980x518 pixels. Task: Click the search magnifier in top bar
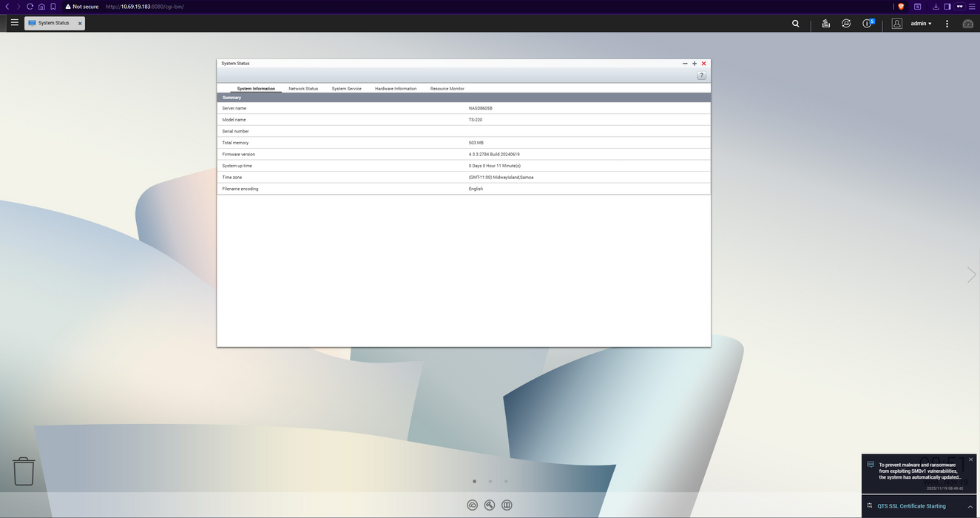point(795,24)
